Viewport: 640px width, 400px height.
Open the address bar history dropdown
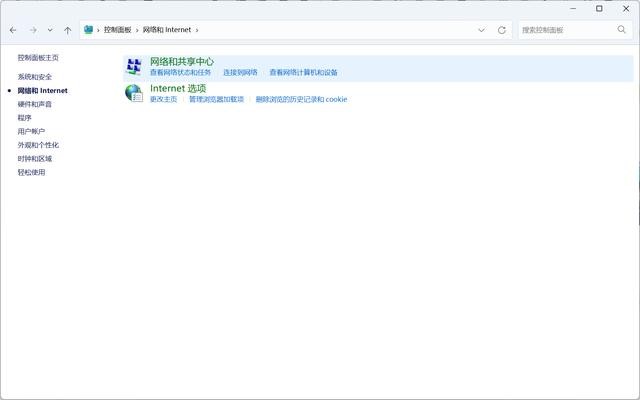(x=482, y=30)
